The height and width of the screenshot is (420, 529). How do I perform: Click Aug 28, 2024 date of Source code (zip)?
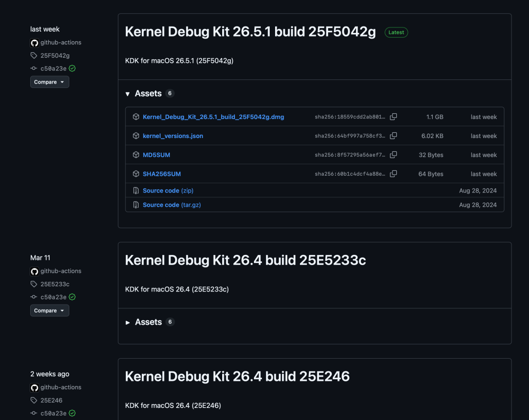coord(478,190)
